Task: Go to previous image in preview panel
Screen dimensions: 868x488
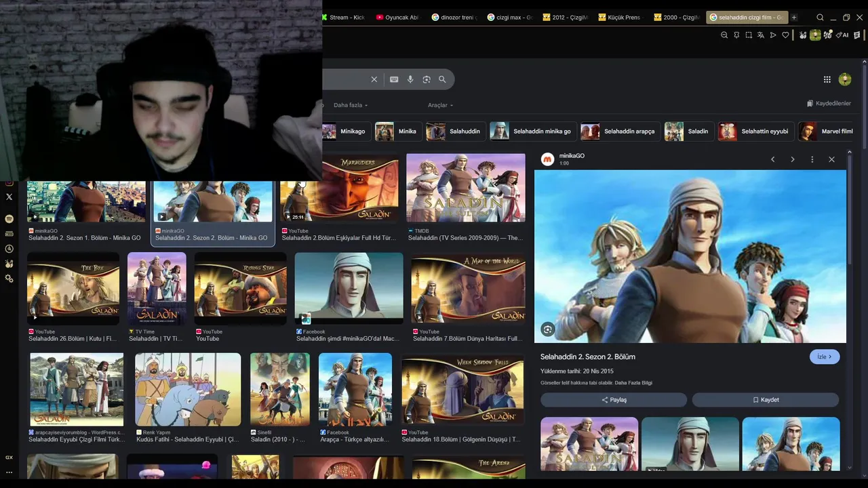Action: click(772, 159)
